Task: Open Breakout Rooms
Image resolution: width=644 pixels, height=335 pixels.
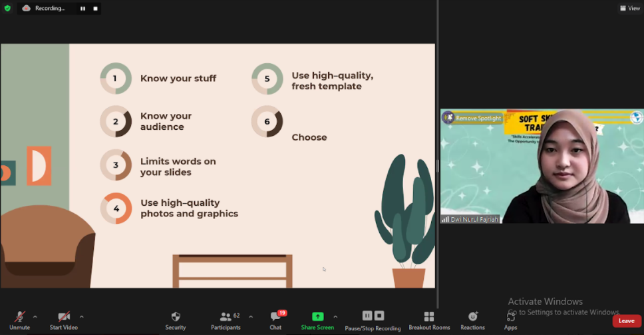Action: pos(429,317)
